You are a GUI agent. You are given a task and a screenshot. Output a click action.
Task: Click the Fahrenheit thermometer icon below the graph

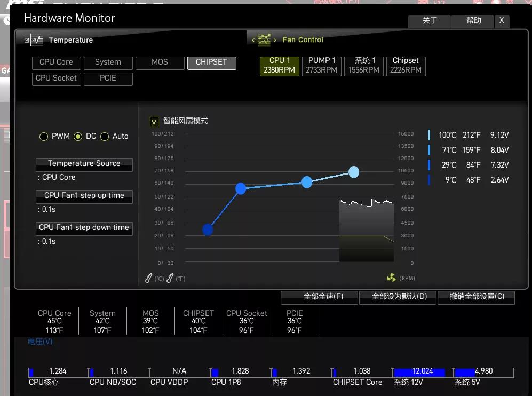[170, 278]
